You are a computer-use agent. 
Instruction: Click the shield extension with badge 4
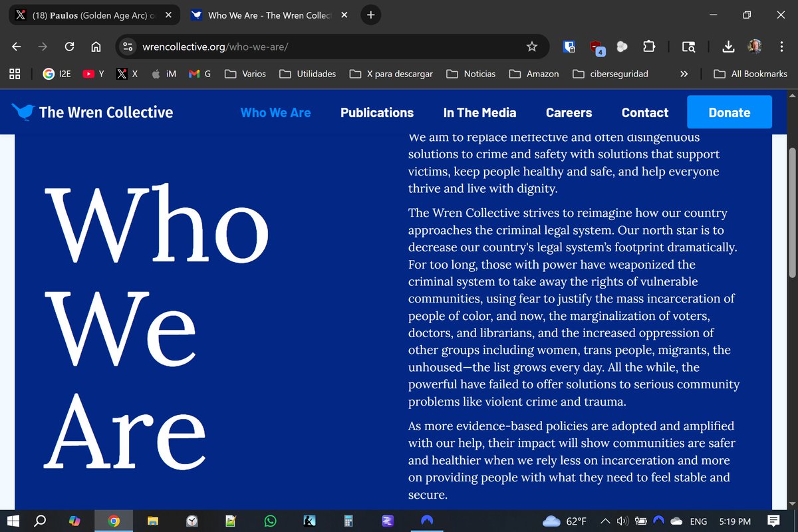(x=596, y=47)
